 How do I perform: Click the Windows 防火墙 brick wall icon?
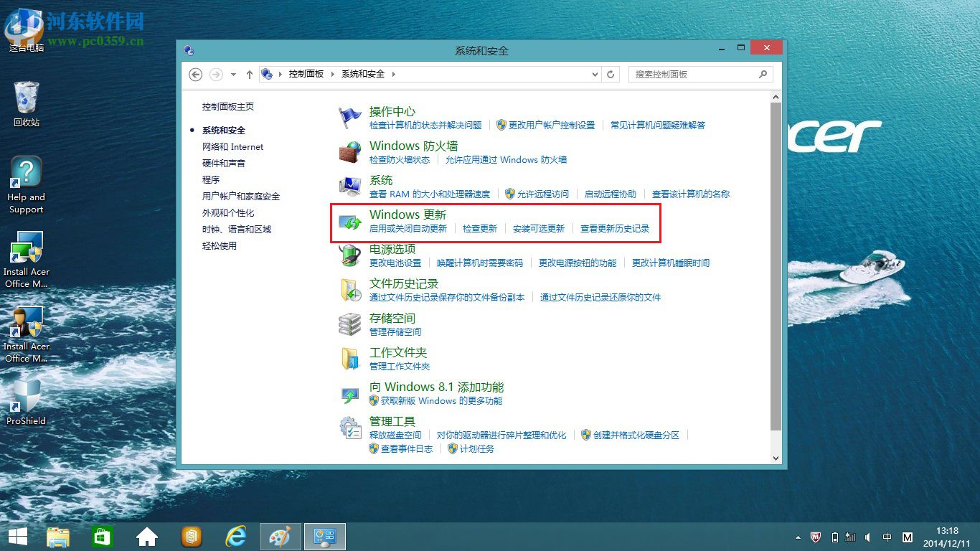(x=349, y=152)
